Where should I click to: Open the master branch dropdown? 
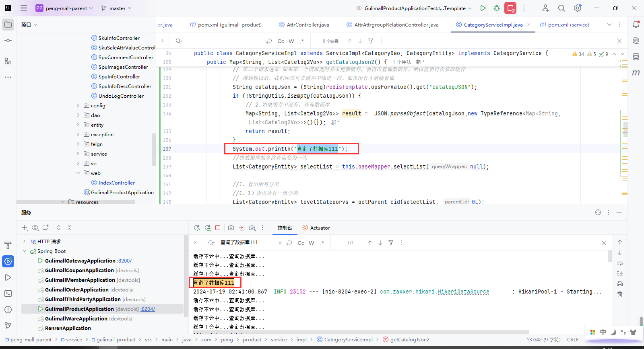point(116,8)
